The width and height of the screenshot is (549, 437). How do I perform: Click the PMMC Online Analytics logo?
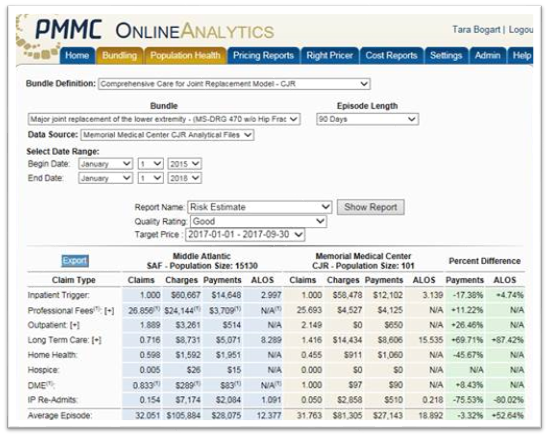click(154, 30)
